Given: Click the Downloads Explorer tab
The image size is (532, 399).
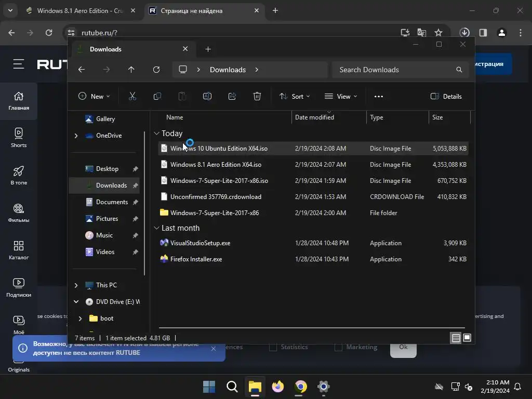Looking at the screenshot, I should coord(132,49).
